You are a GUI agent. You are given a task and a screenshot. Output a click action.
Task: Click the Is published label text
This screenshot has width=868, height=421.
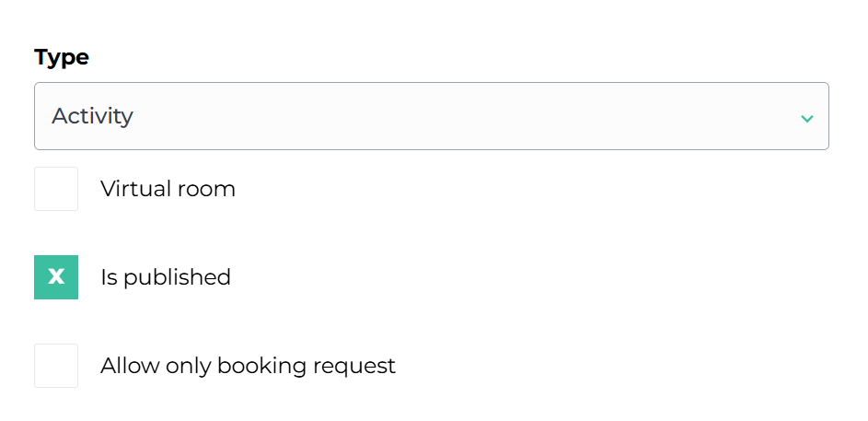coord(166,277)
